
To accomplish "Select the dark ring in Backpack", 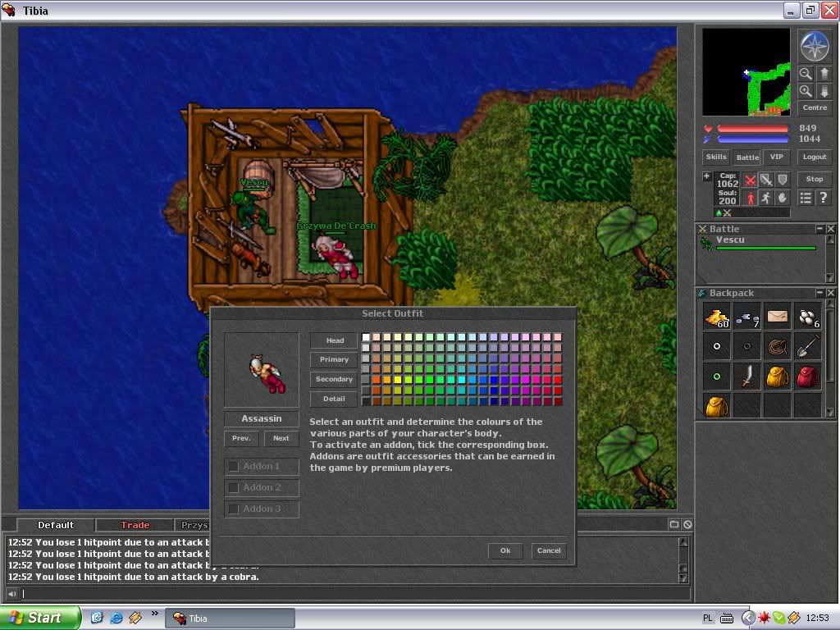I will tap(747, 347).
